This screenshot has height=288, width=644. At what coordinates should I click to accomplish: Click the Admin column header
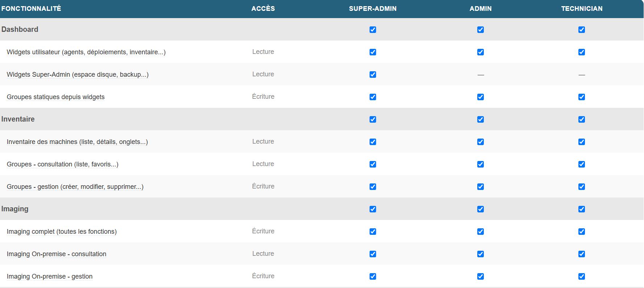481,9
